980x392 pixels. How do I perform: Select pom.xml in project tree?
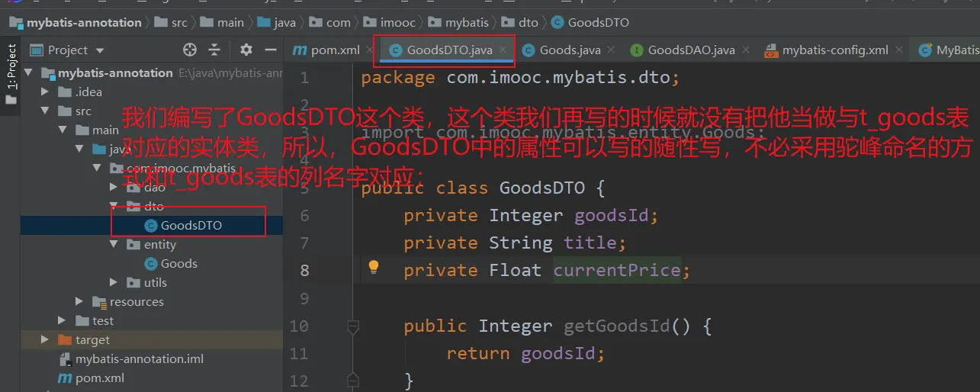(99, 378)
